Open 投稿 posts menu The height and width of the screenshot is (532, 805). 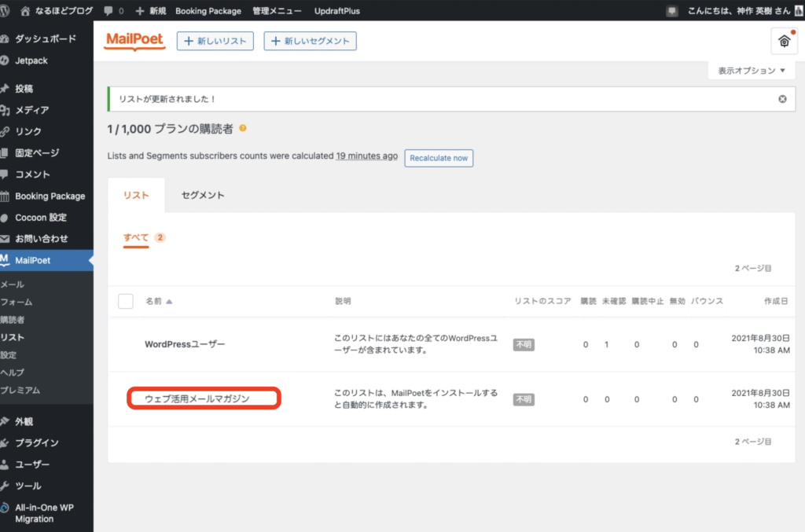[24, 88]
